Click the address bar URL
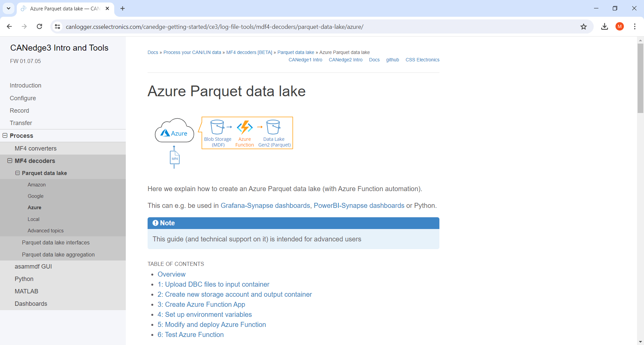Screen dimensions: 644x345 pyautogui.click(x=215, y=27)
